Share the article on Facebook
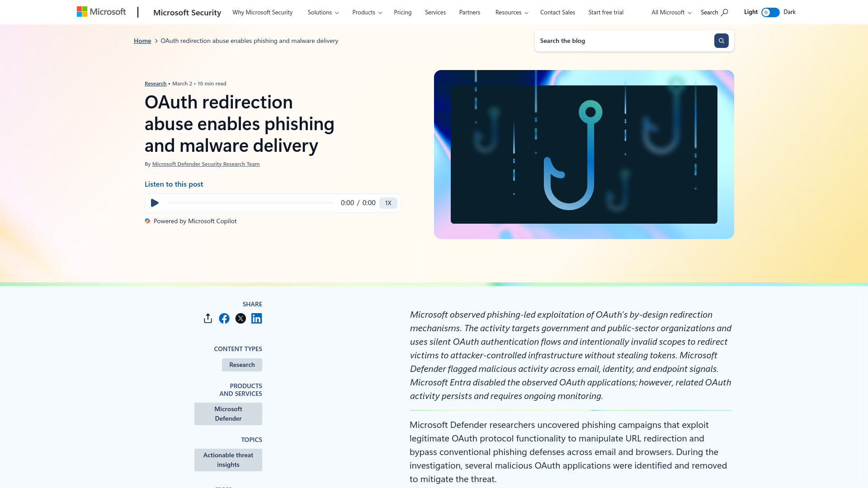This screenshot has width=868, height=488. click(x=224, y=318)
